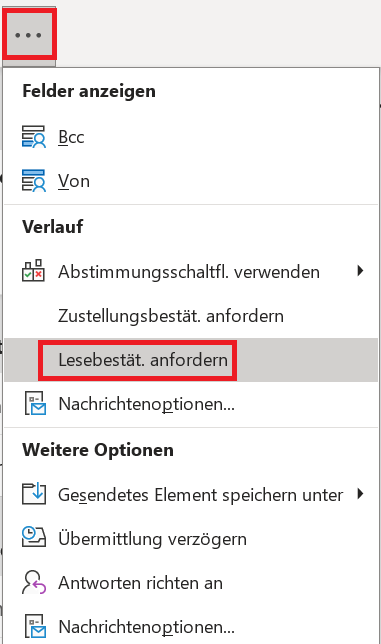Click the Übermittlung verzögern clock icon

[34, 538]
